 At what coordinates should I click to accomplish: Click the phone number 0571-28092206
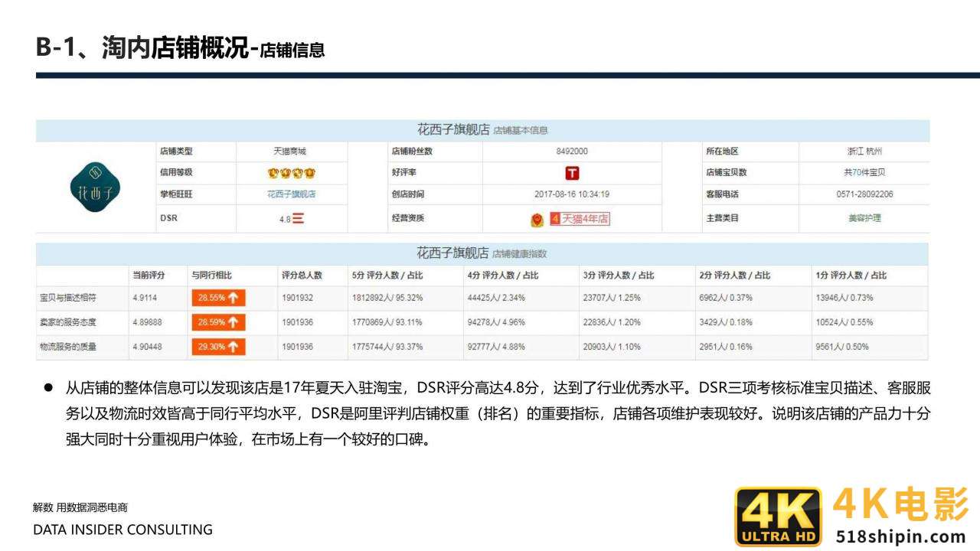click(x=864, y=194)
